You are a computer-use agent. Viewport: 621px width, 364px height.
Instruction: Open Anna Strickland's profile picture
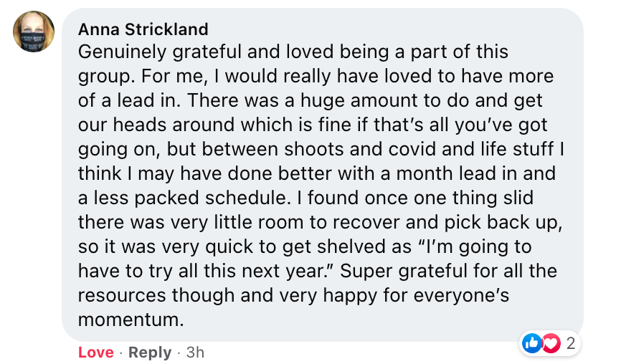tap(34, 32)
